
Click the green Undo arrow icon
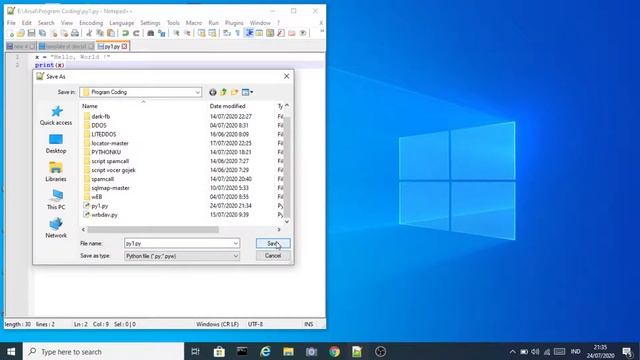click(125, 33)
